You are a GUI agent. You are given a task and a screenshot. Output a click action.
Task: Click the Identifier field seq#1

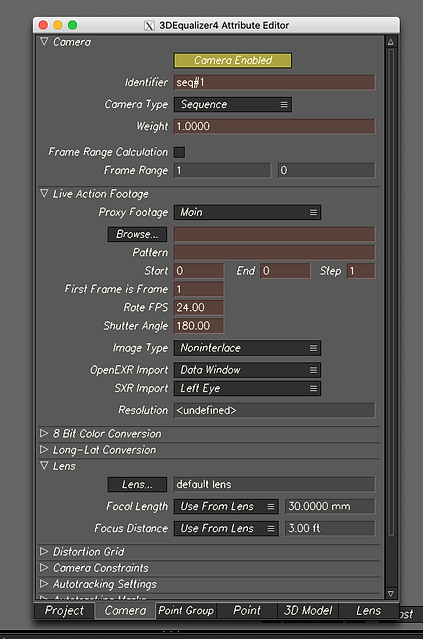coord(274,82)
